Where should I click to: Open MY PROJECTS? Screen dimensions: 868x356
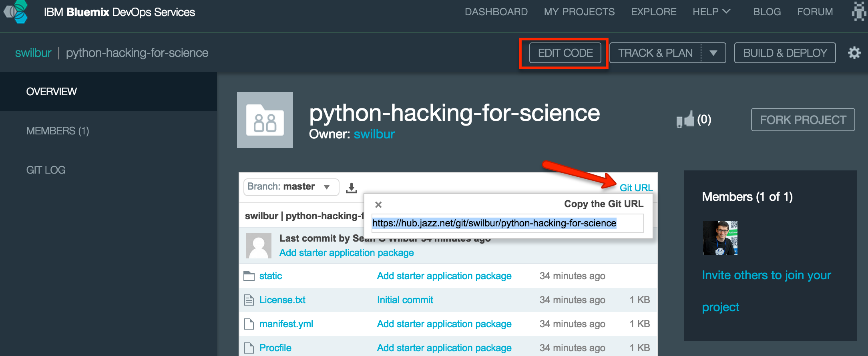pyautogui.click(x=579, y=12)
